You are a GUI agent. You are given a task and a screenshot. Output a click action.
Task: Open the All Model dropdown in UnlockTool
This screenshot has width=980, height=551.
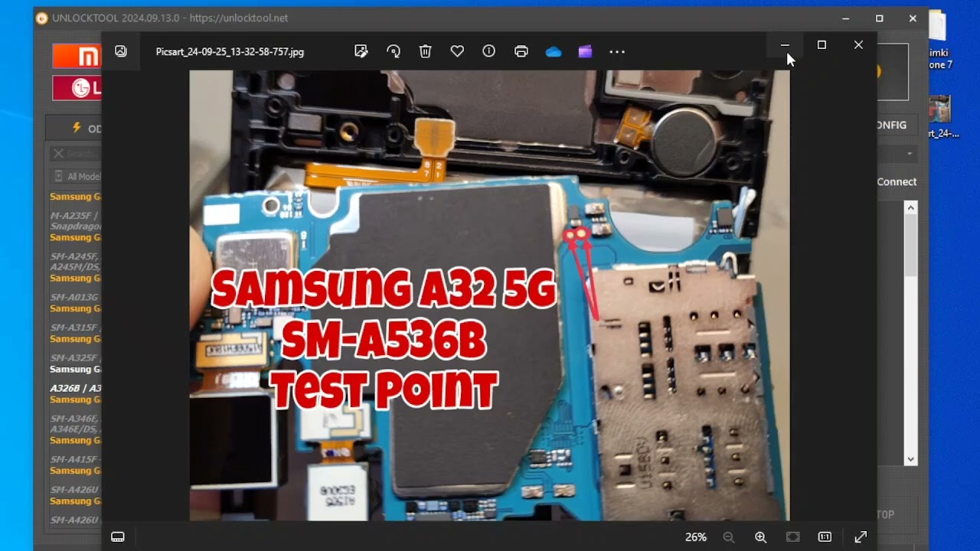77,176
